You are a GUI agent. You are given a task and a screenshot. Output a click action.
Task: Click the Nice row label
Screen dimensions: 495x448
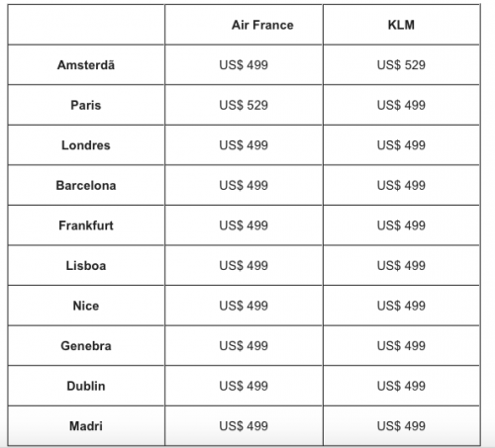(86, 306)
